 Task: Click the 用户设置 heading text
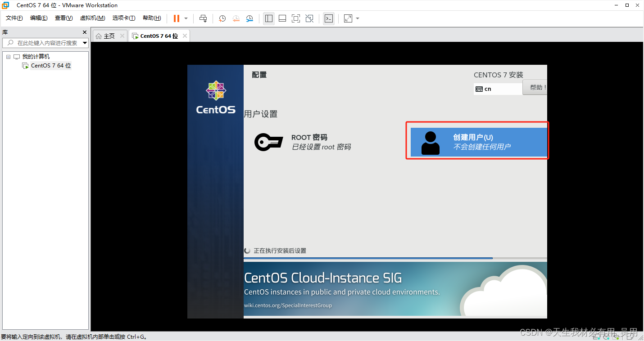tap(261, 114)
